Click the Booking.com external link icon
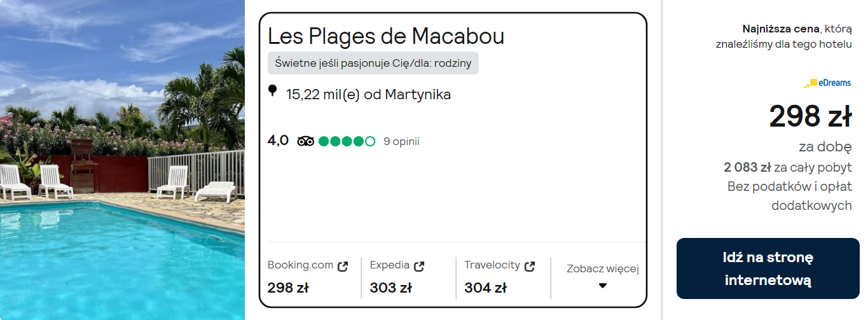868x320 pixels. [343, 267]
